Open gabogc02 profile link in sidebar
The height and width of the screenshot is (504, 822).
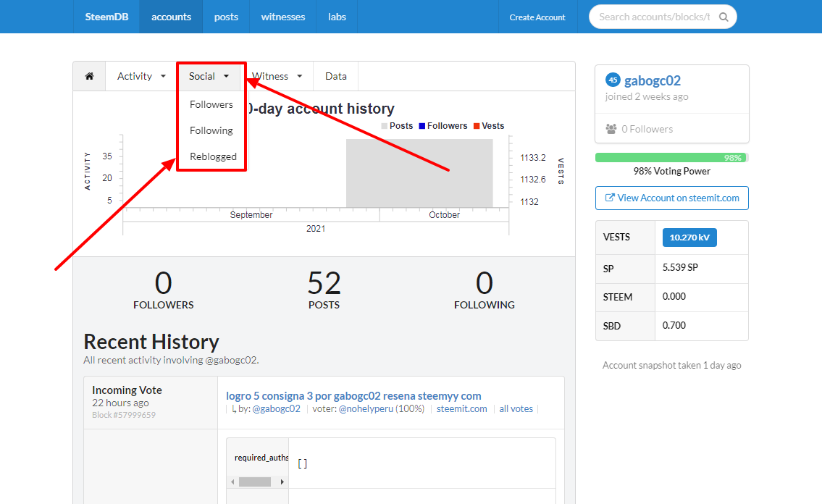pos(652,80)
